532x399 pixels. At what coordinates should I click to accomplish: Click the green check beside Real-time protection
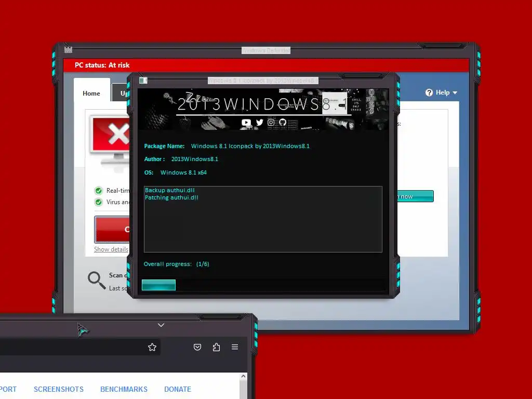[x=98, y=191]
